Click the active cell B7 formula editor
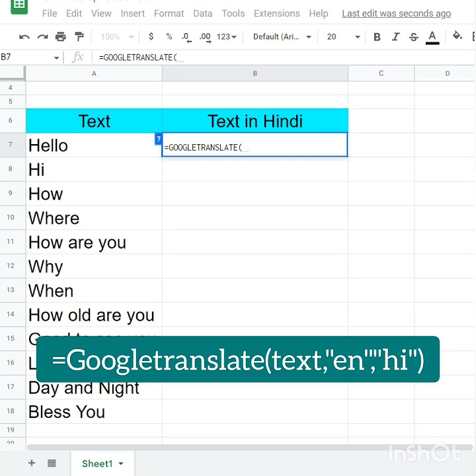Screen dimensions: 476x476 point(255,145)
